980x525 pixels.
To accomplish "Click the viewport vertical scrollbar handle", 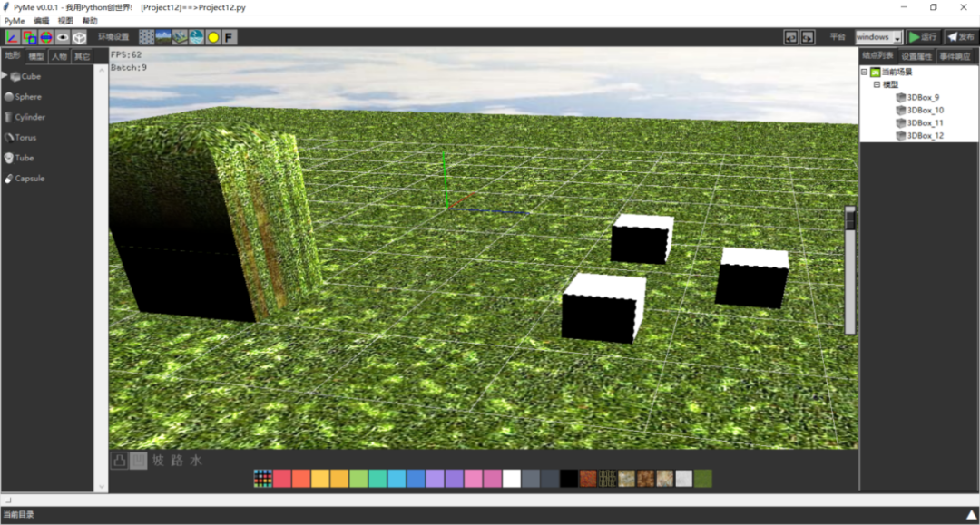I will point(850,219).
